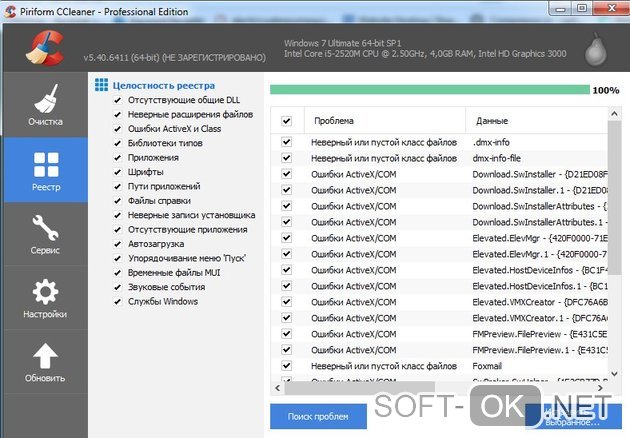Open the Сервис tools section
This screenshot has width=630, height=438.
pyautogui.click(x=45, y=234)
